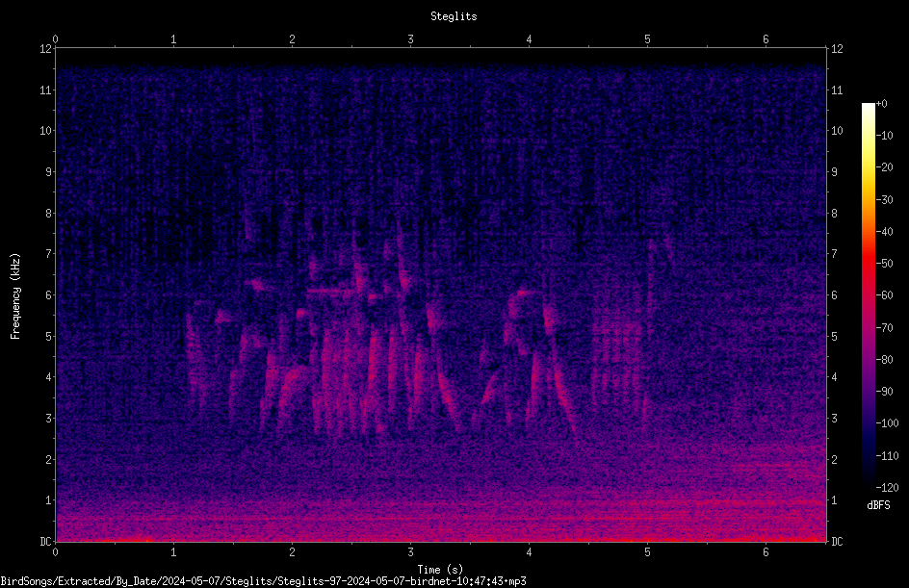The width and height of the screenshot is (909, 588).
Task: Click the file path at bottom
Action: [x=263, y=581]
